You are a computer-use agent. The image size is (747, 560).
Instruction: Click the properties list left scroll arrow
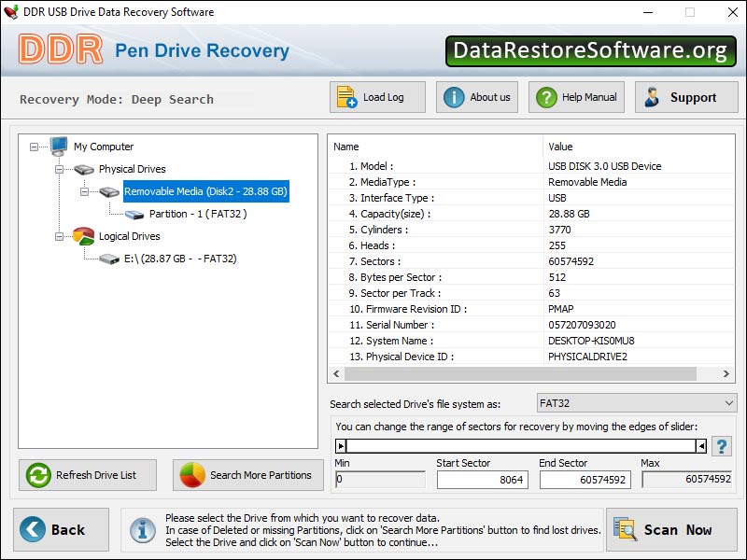pyautogui.click(x=336, y=374)
